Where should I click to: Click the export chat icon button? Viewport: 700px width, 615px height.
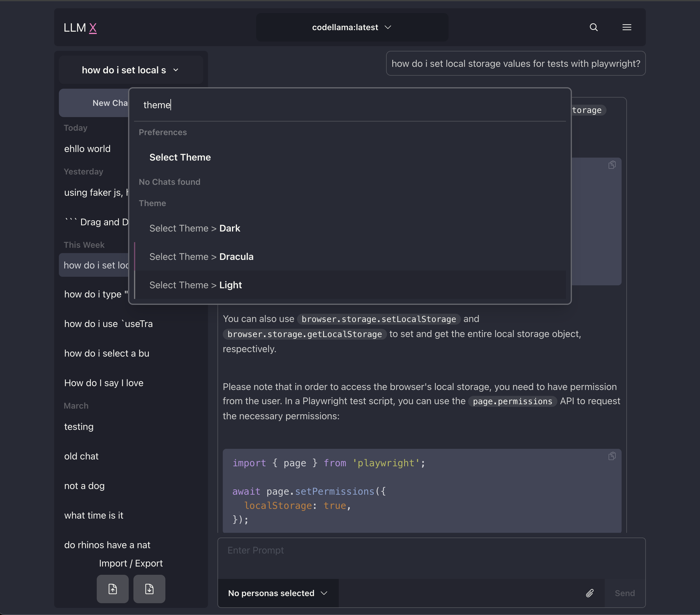pos(149,589)
